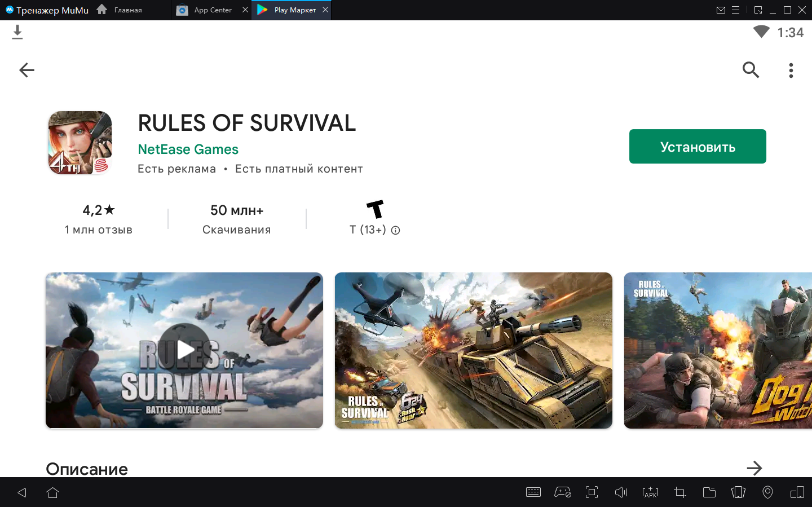Viewport: 812px width, 507px height.
Task: Open the keyboard mapping icon
Action: point(533,492)
